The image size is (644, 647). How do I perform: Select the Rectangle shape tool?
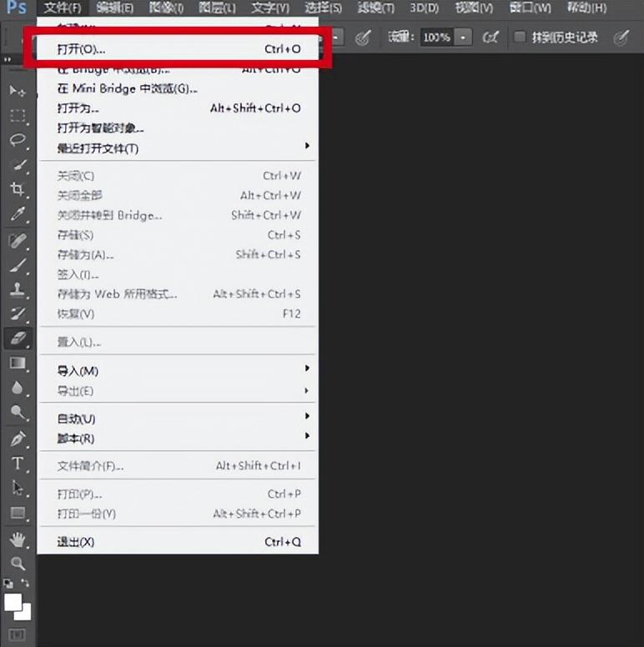[18, 513]
